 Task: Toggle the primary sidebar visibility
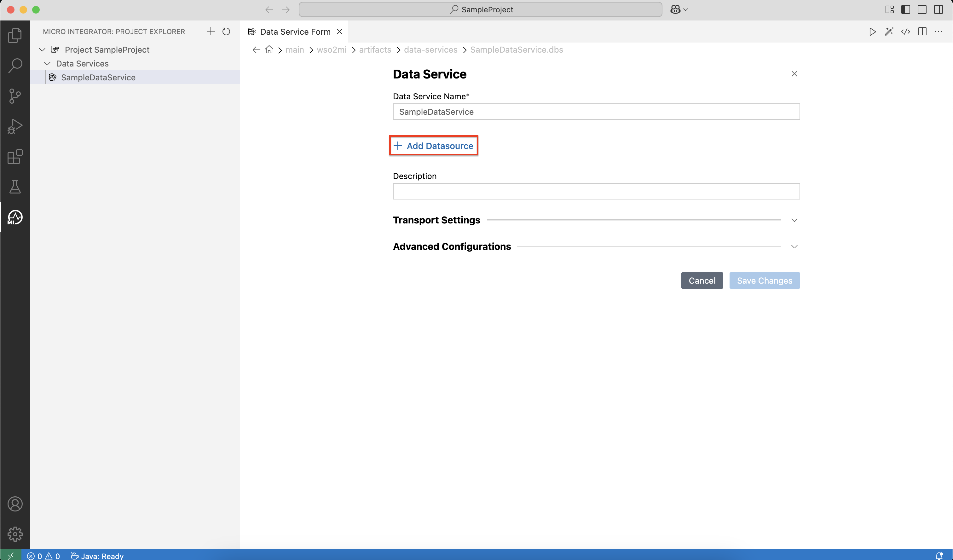(906, 9)
